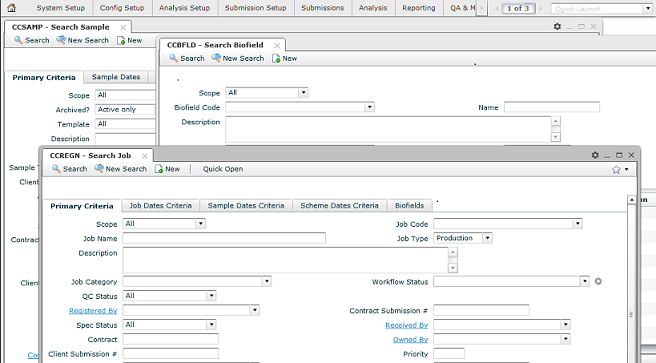
Task: Expand the Workflow Status dropdown
Action: click(585, 281)
